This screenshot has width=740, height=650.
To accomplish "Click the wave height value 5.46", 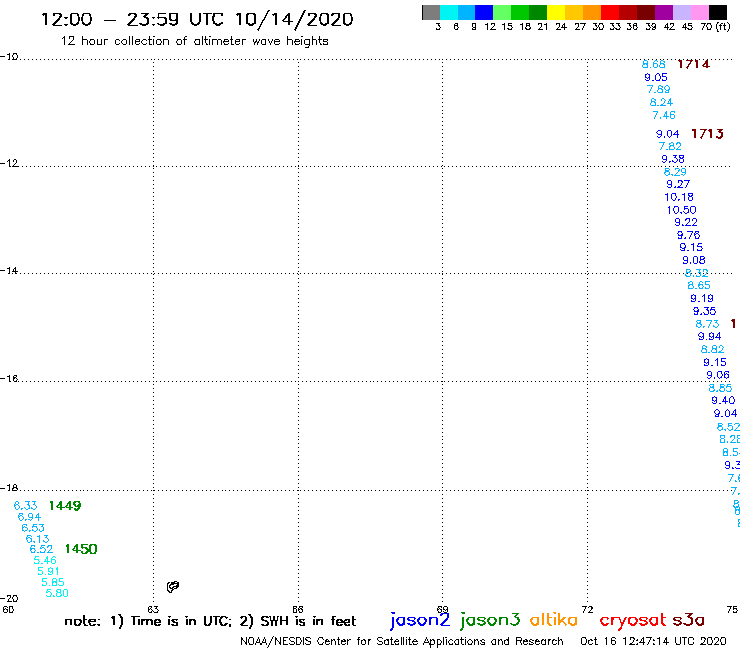I will tap(45, 560).
